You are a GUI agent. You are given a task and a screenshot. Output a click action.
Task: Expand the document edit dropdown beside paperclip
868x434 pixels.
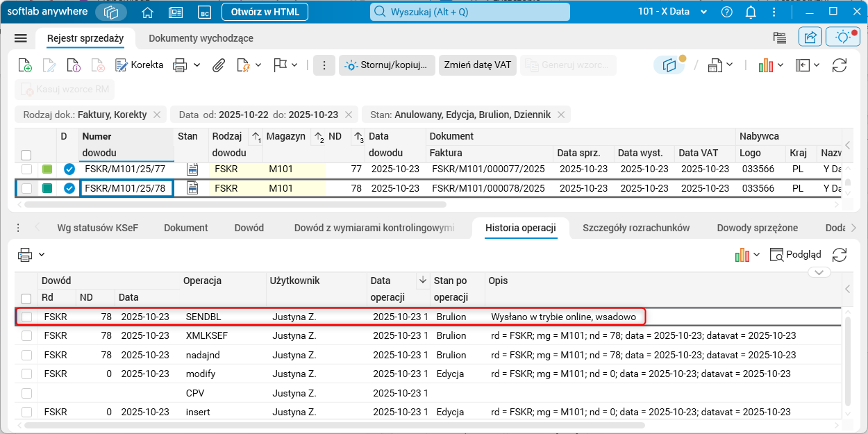click(258, 65)
